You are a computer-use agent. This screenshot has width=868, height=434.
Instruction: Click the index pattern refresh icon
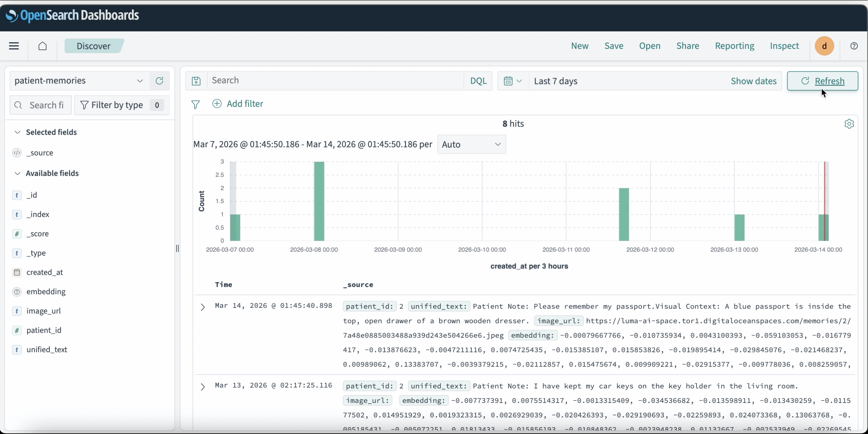click(159, 80)
